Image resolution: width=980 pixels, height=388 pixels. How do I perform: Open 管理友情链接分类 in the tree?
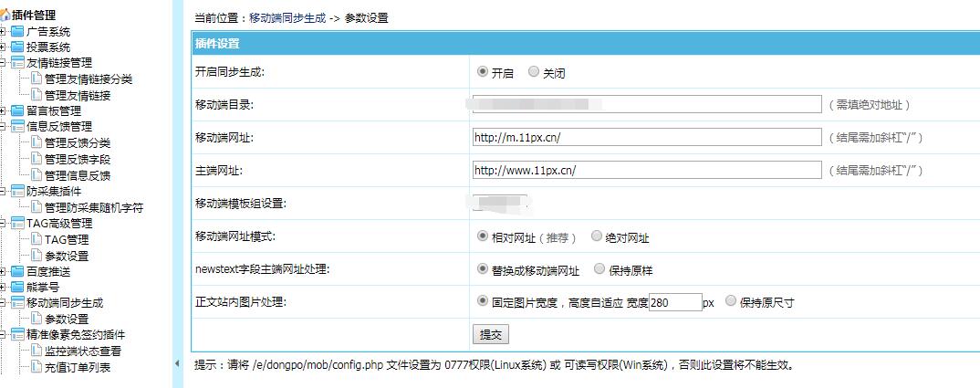pyautogui.click(x=89, y=79)
